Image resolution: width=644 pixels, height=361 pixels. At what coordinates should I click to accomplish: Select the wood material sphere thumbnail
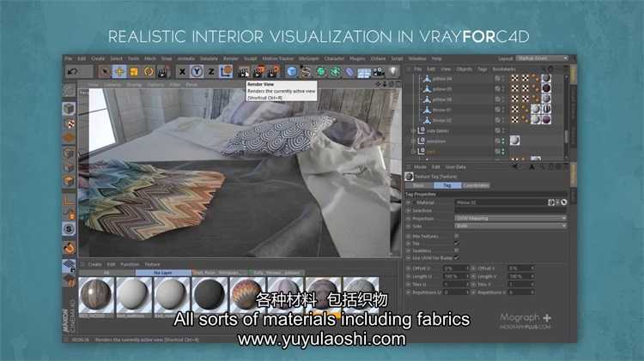click(x=95, y=294)
